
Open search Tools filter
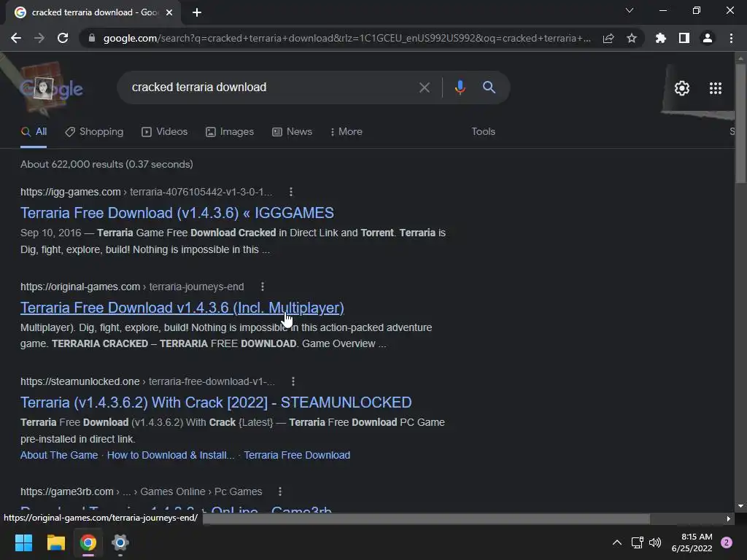[483, 132]
